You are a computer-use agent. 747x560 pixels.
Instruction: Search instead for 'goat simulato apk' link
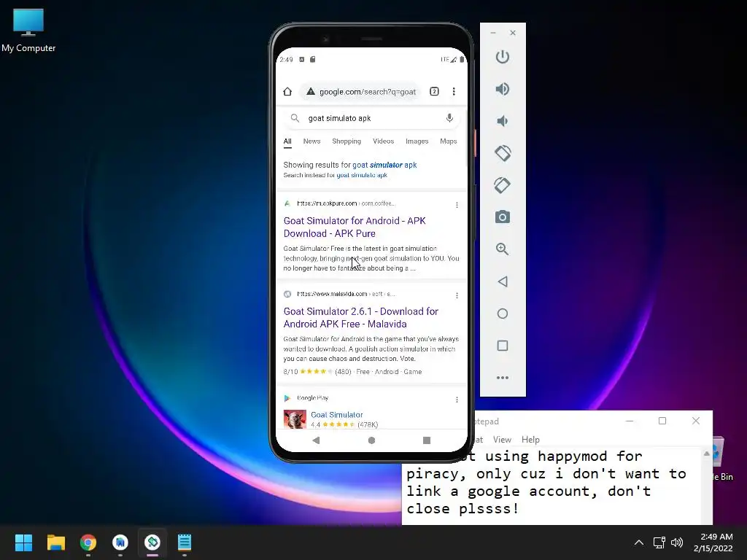click(x=362, y=175)
